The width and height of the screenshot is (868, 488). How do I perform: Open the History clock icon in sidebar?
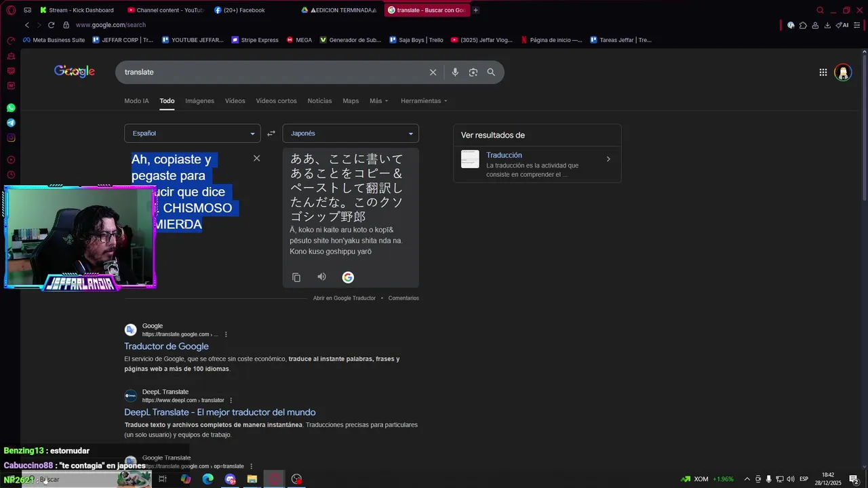[x=11, y=175]
